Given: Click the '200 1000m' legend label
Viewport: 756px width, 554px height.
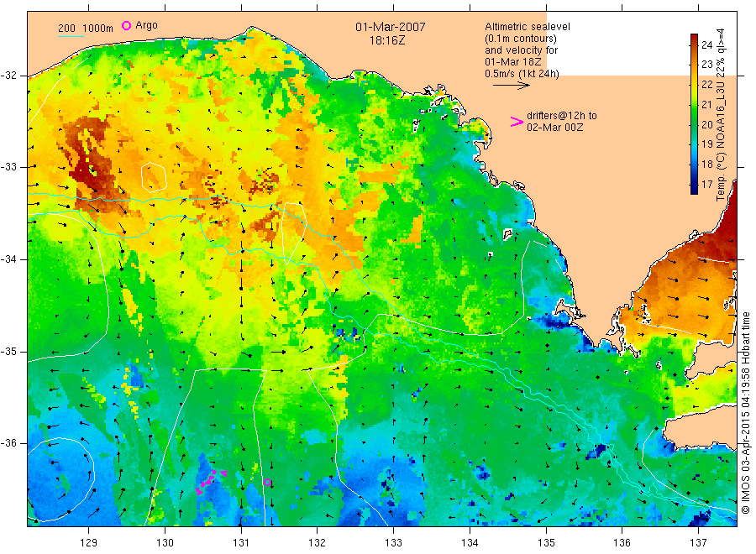Looking at the screenshot, I should tap(86, 29).
